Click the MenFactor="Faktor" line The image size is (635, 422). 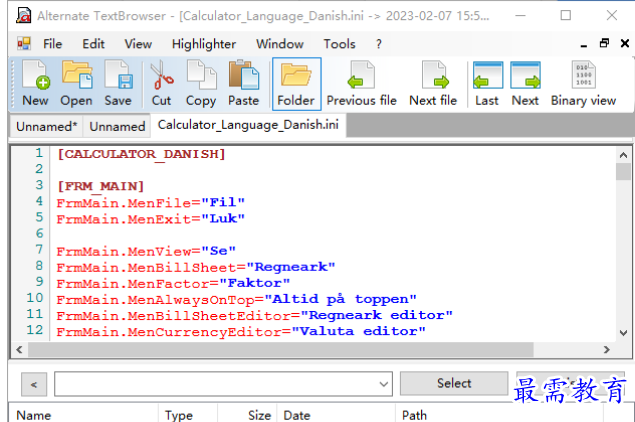coord(173,283)
